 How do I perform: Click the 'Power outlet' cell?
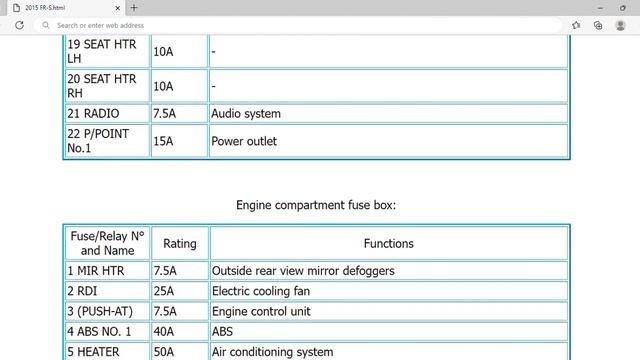point(388,141)
